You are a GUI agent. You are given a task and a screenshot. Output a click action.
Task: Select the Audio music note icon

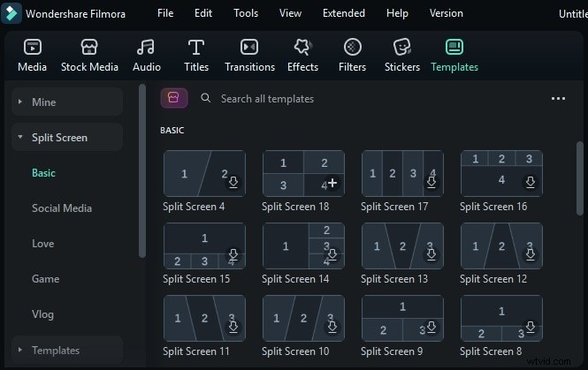147,48
